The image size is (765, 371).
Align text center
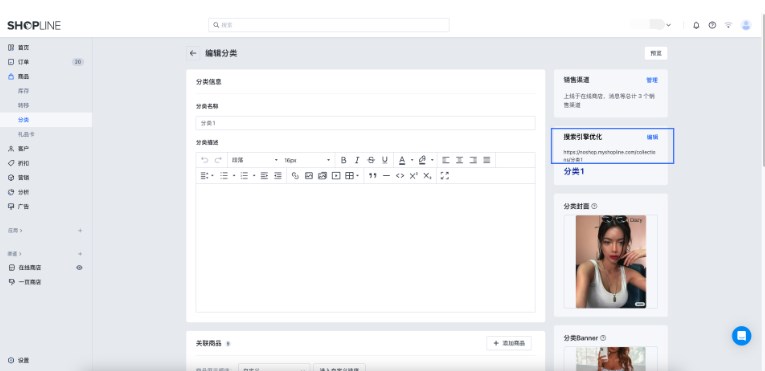[x=459, y=160]
